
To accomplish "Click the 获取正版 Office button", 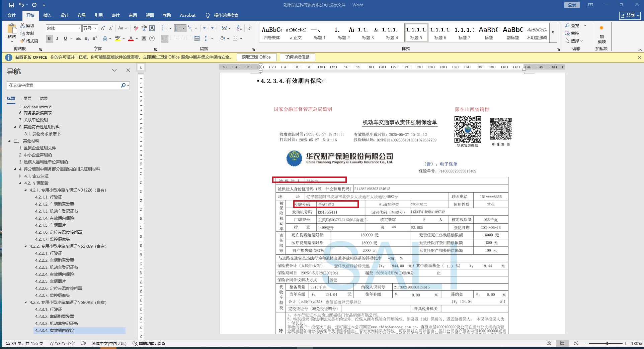I will coord(256,57).
